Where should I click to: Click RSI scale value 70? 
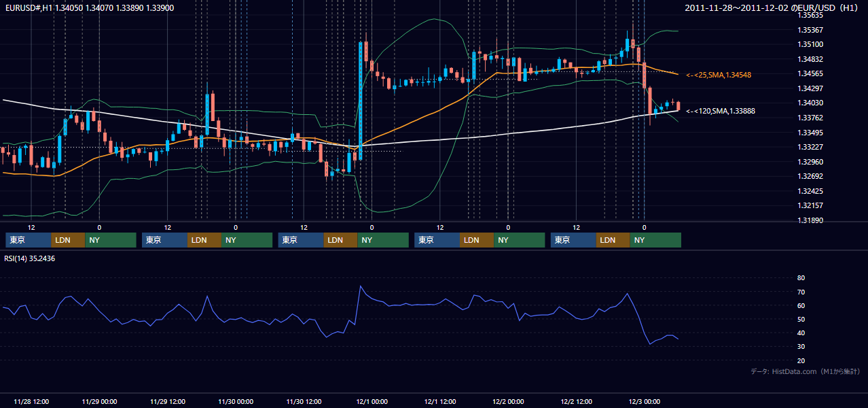click(801, 292)
